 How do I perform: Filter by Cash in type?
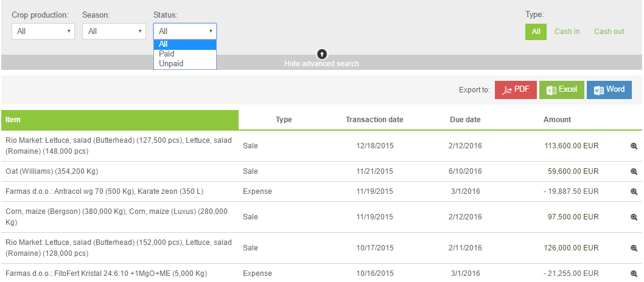click(567, 32)
